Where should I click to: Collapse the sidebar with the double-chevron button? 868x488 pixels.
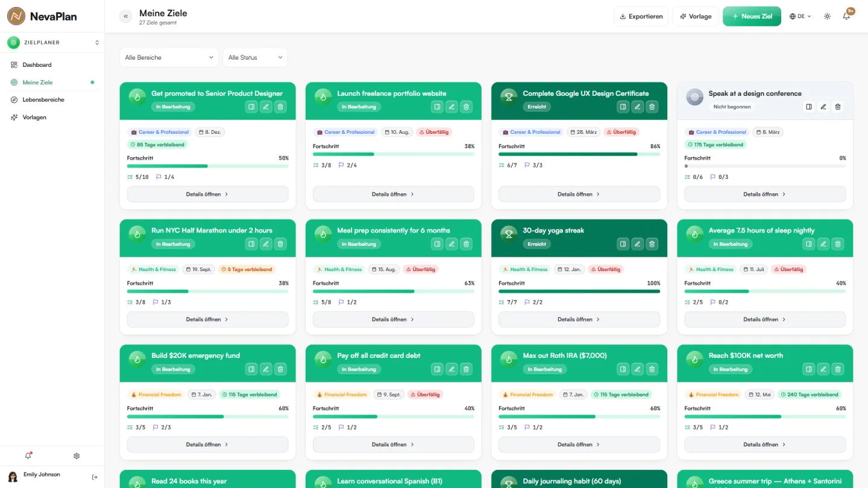click(125, 16)
